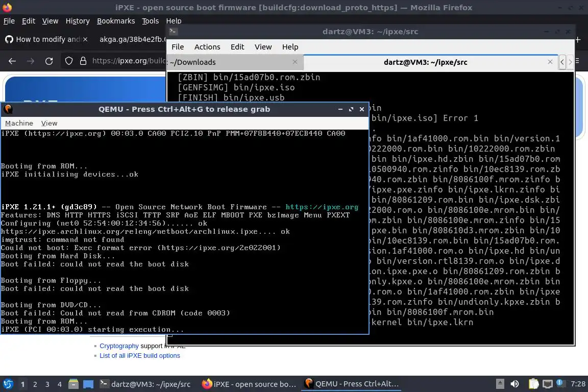Open the application launcher menu in taskbar
The image size is (588, 392).
click(x=8, y=384)
